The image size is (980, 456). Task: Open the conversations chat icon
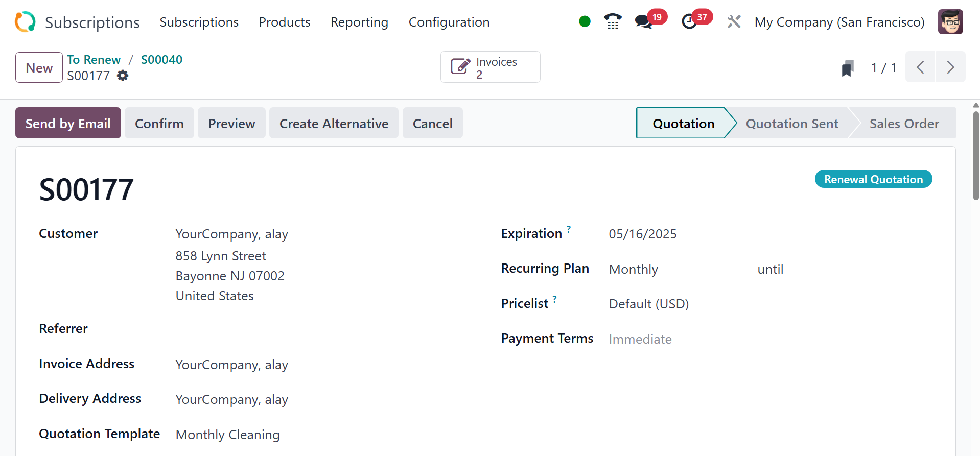click(x=643, y=21)
